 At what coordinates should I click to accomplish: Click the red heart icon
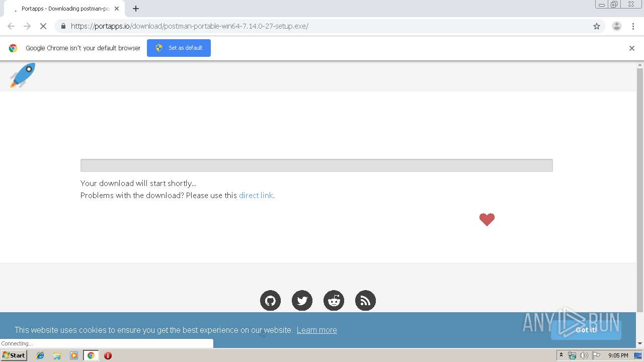[x=487, y=219]
